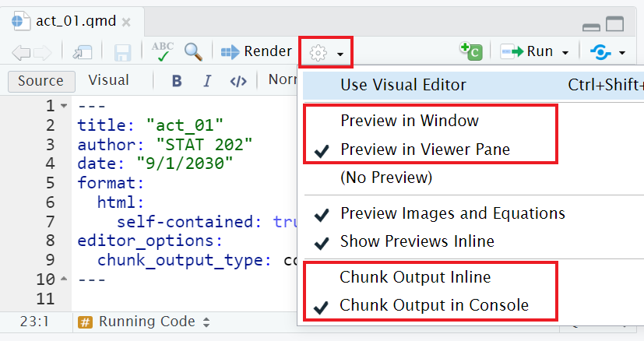Apply italic formatting with the I icon
The height and width of the screenshot is (341, 644).
pyautogui.click(x=207, y=80)
